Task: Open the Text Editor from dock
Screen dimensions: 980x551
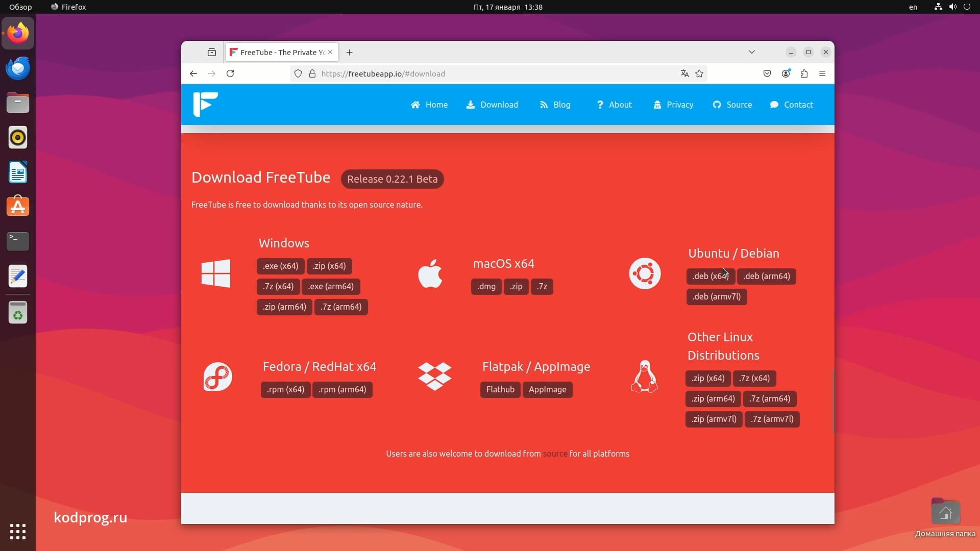Action: tap(18, 276)
